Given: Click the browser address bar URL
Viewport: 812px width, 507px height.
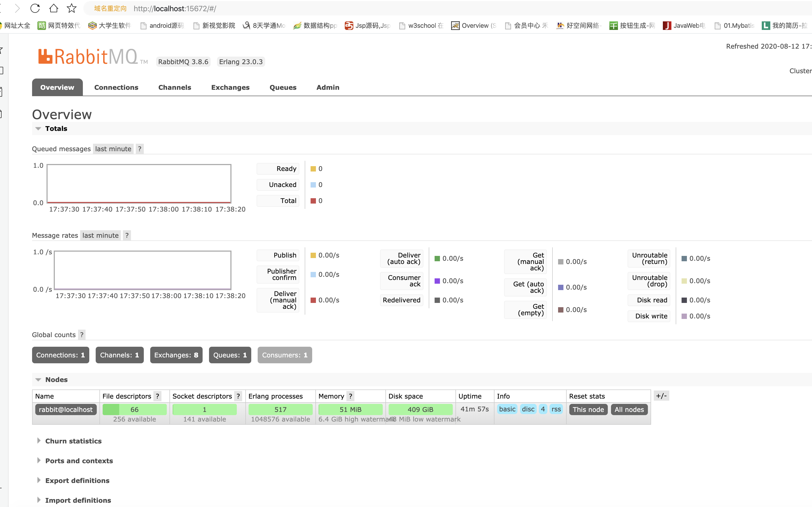Looking at the screenshot, I should point(175,8).
